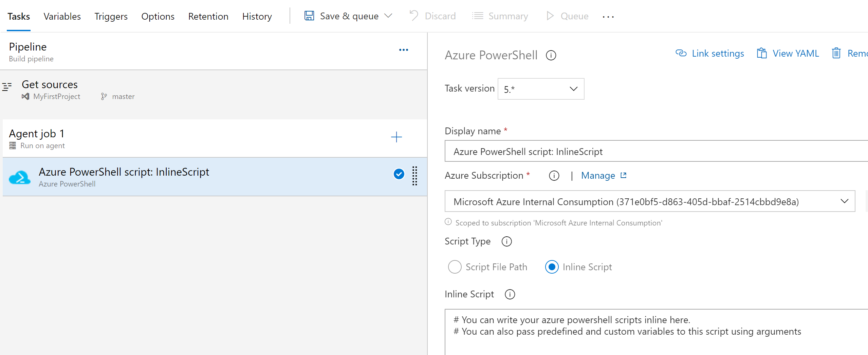
Task: Click the Save & queue floppy disk icon
Action: [x=309, y=16]
